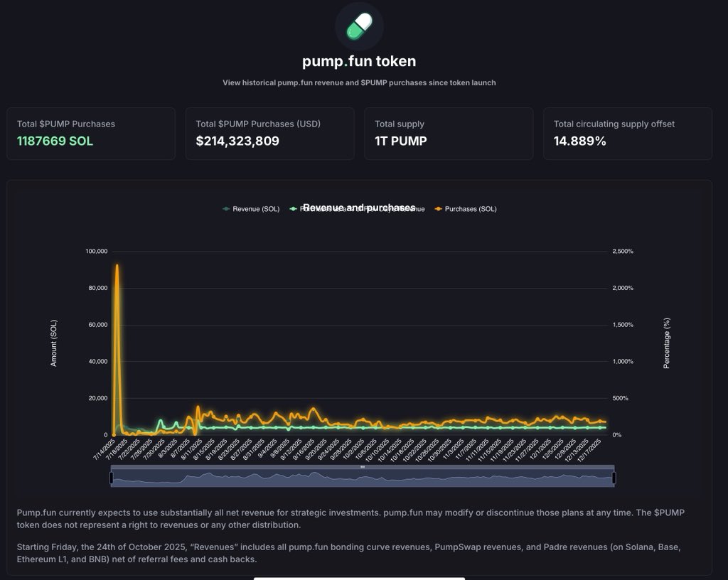Image resolution: width=728 pixels, height=580 pixels.
Task: Click the 40,000 left axis label
Action: [97, 361]
